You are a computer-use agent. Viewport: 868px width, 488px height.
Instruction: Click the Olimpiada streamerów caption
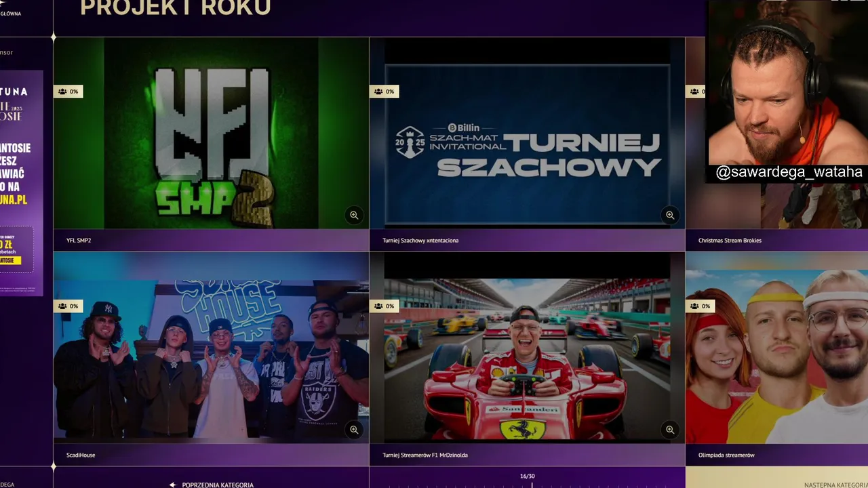point(726,455)
